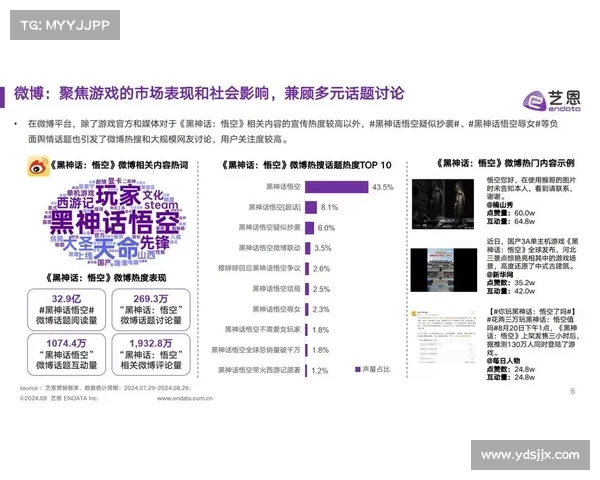Click the 艺恩 endata logo
600x480 pixels.
[552, 101]
